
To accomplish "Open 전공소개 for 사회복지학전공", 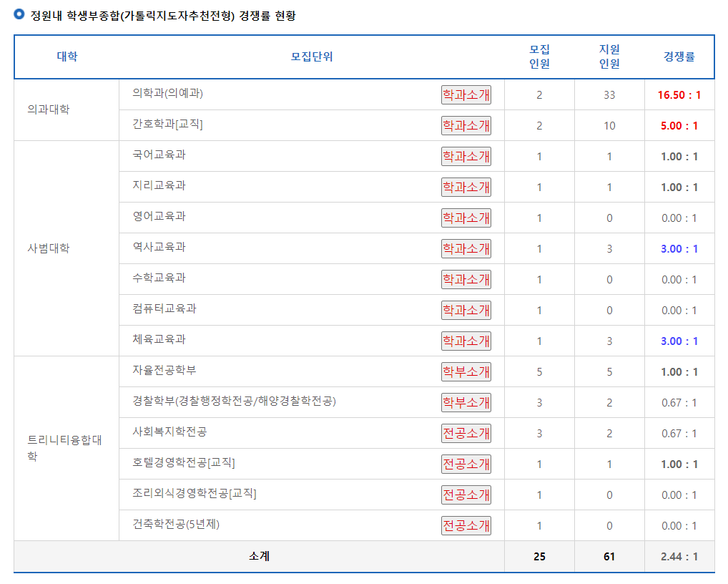I will (x=466, y=432).
